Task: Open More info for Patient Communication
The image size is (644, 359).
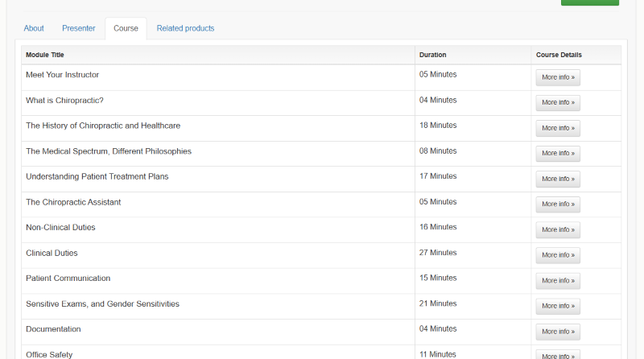Action: pyautogui.click(x=558, y=281)
